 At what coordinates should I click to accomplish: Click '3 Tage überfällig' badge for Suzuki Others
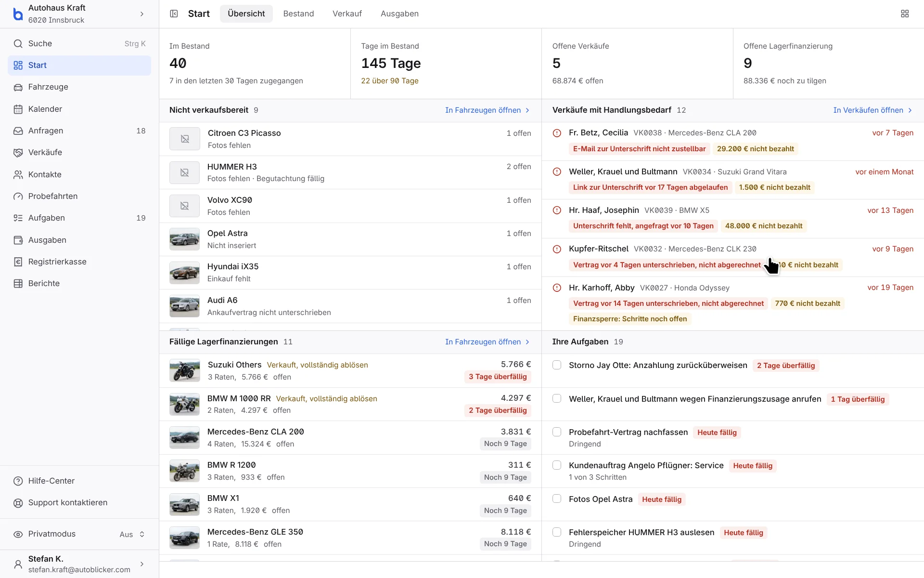tap(498, 377)
